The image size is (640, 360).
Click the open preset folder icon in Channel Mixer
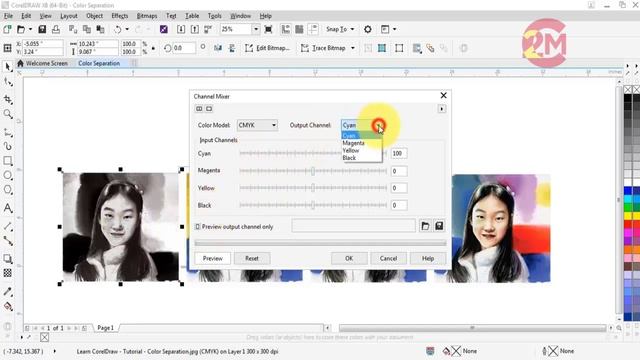click(x=425, y=226)
